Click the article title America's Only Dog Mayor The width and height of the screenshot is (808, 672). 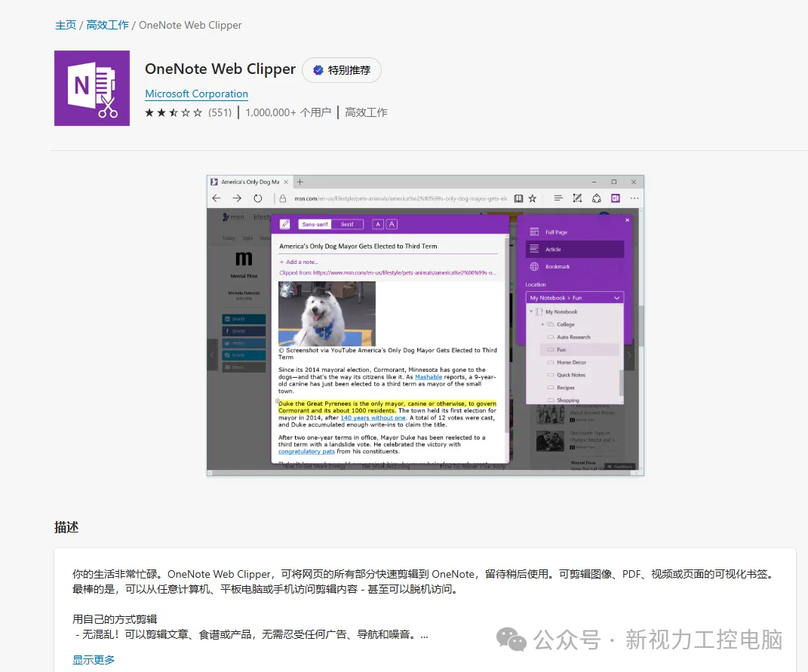(x=358, y=247)
